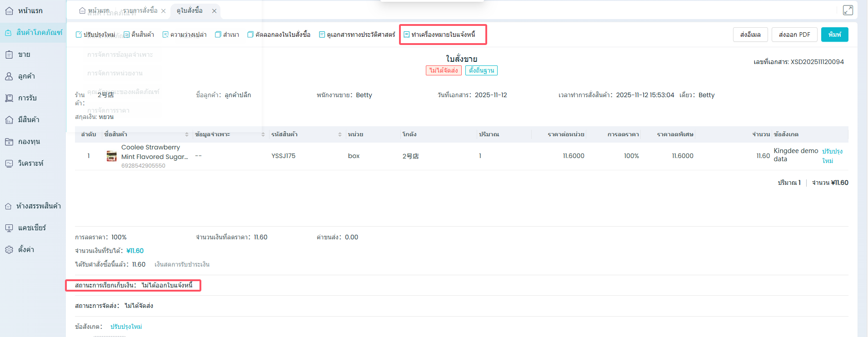Click the สำเนา copy toolbar icon
The image size is (868, 337).
point(218,35)
